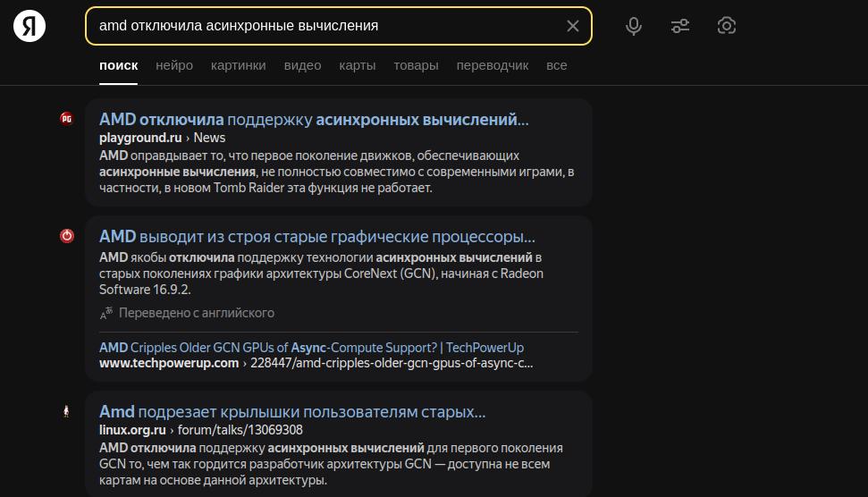The height and width of the screenshot is (497, 868).
Task: Click the Yandex logo icon
Action: (x=29, y=26)
